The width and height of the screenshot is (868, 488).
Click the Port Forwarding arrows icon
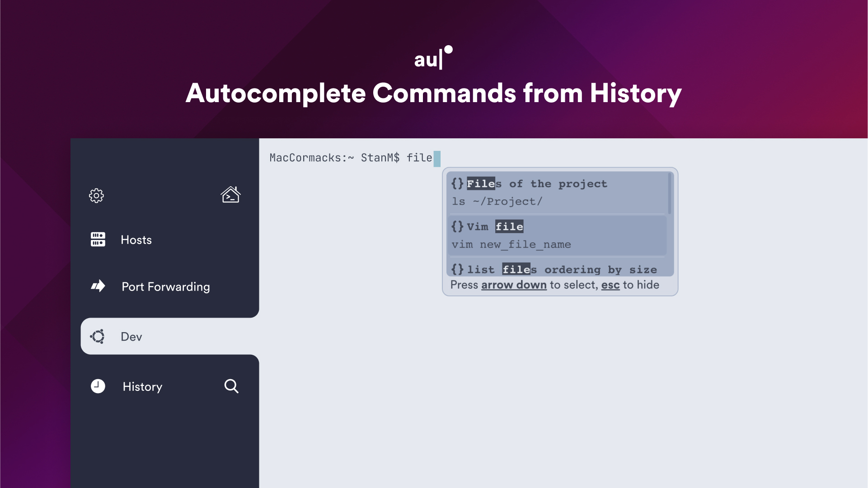pos(98,286)
